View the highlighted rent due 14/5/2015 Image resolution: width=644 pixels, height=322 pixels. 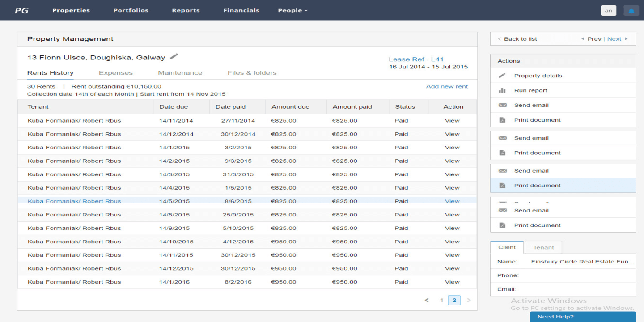pos(452,201)
